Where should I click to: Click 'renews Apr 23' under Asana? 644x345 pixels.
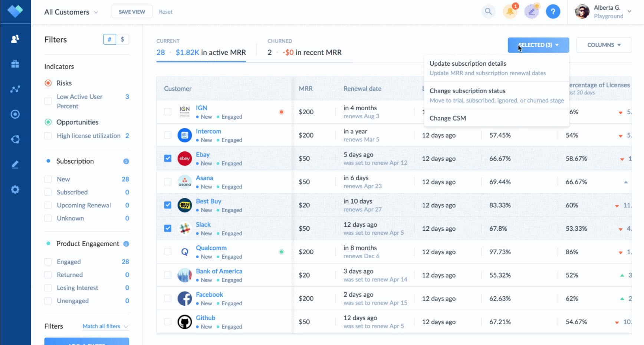[362, 186]
